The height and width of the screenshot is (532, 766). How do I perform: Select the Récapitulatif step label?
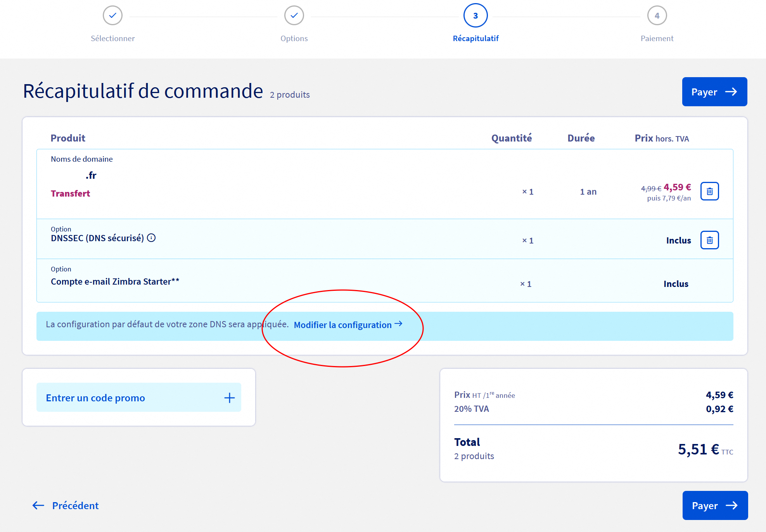pyautogui.click(x=476, y=38)
